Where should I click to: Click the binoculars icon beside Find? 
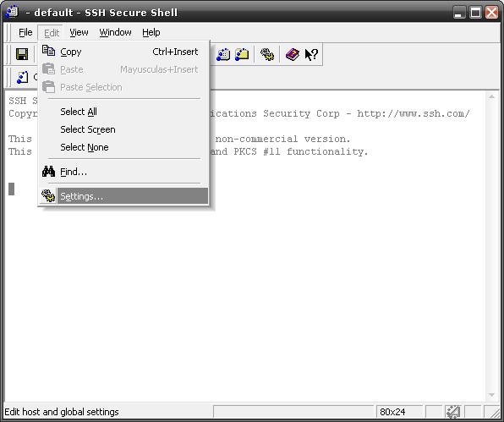pyautogui.click(x=48, y=172)
